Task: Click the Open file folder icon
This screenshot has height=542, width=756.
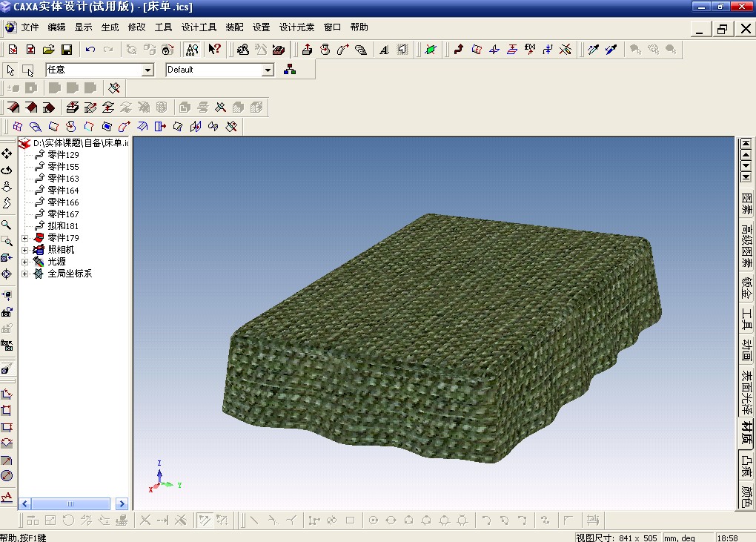Action: [x=48, y=49]
